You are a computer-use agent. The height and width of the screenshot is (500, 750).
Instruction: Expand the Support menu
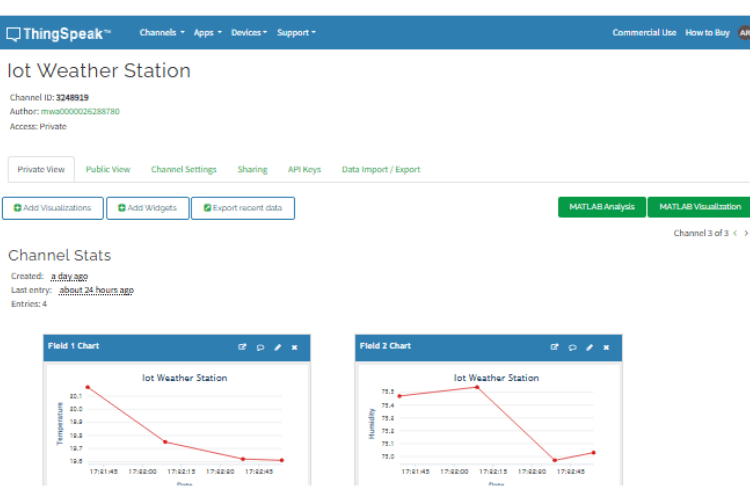click(296, 33)
